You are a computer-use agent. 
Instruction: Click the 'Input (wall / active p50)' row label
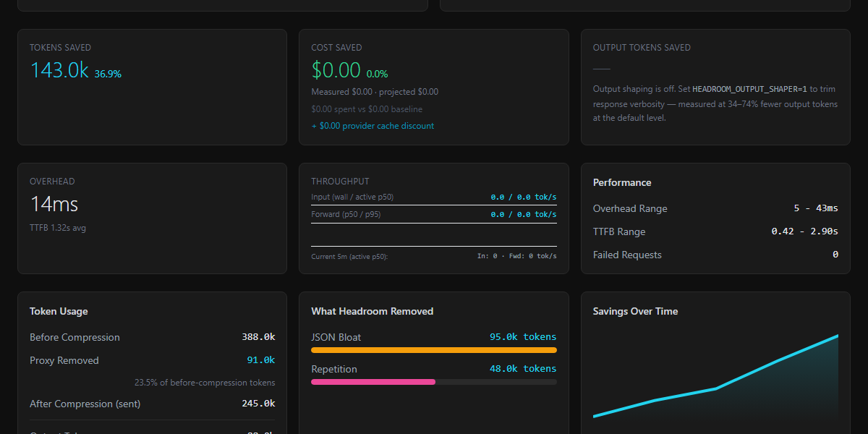352,197
